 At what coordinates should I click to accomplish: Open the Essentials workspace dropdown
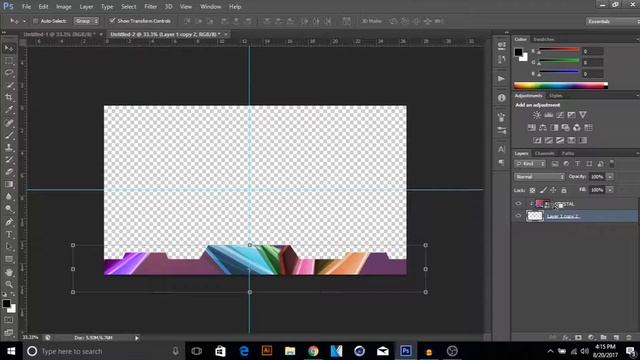612,21
